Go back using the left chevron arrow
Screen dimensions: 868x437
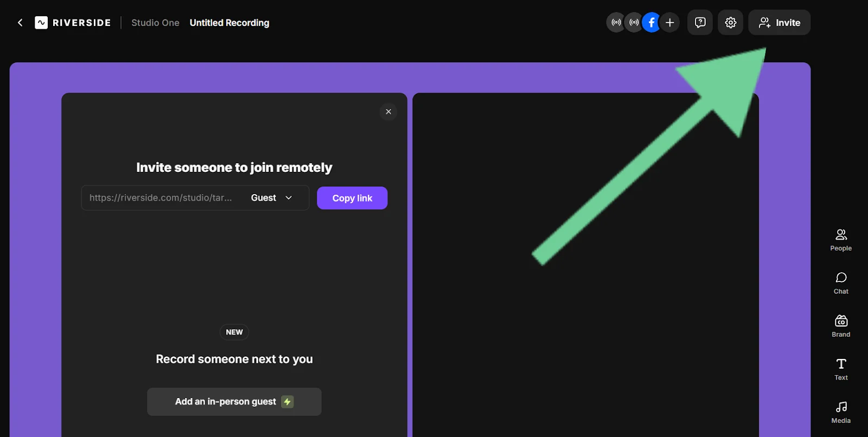(20, 23)
